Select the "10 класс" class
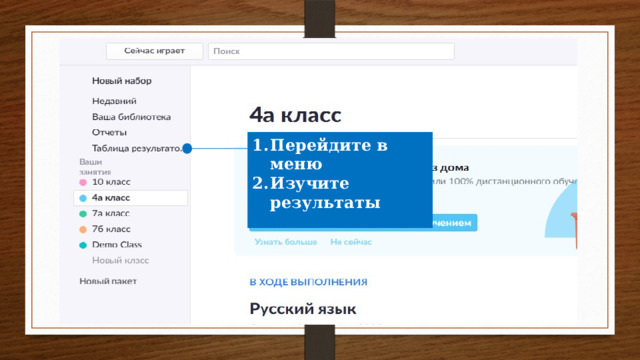640x360 pixels. coord(111,182)
